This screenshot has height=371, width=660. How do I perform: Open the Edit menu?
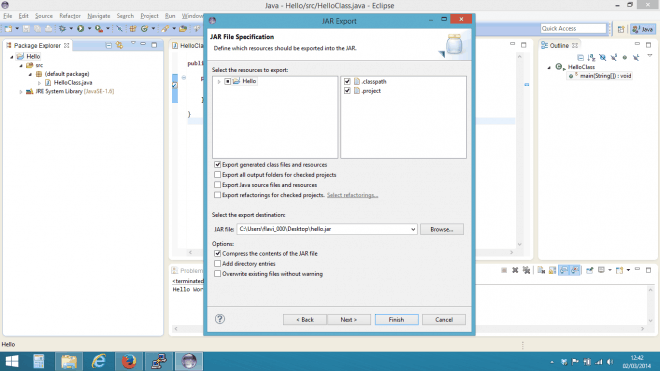pos(24,16)
